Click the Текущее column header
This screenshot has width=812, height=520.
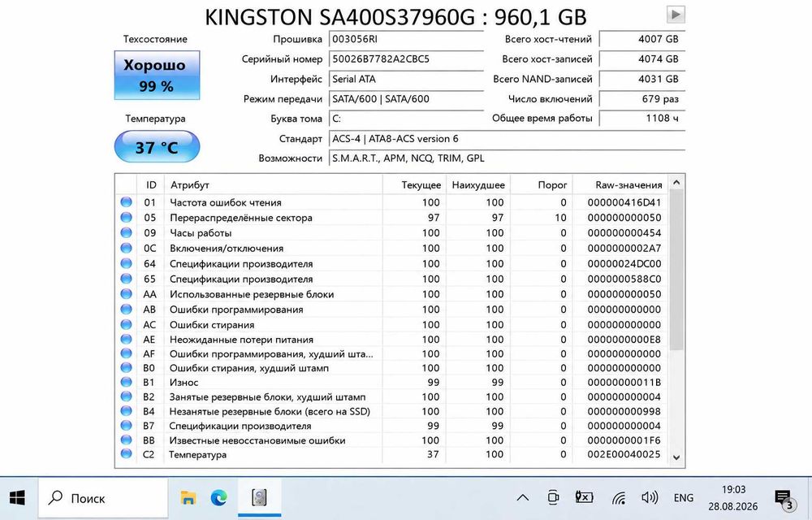click(414, 185)
